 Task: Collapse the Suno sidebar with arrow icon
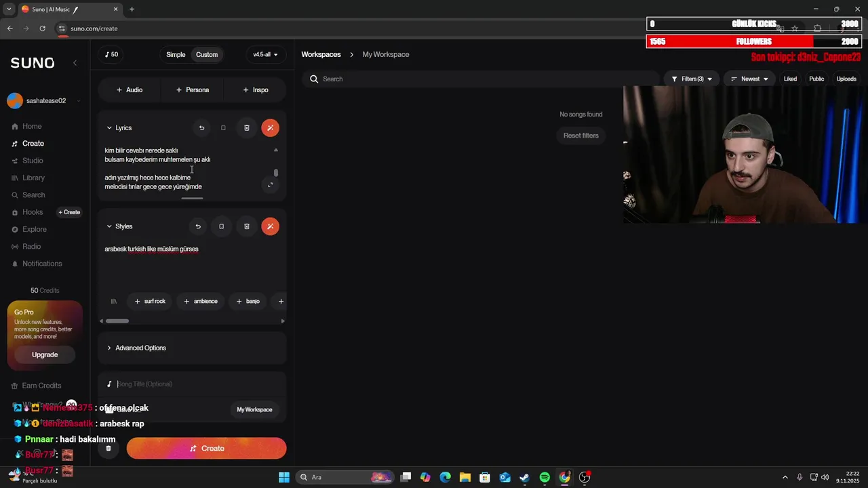pyautogui.click(x=75, y=63)
